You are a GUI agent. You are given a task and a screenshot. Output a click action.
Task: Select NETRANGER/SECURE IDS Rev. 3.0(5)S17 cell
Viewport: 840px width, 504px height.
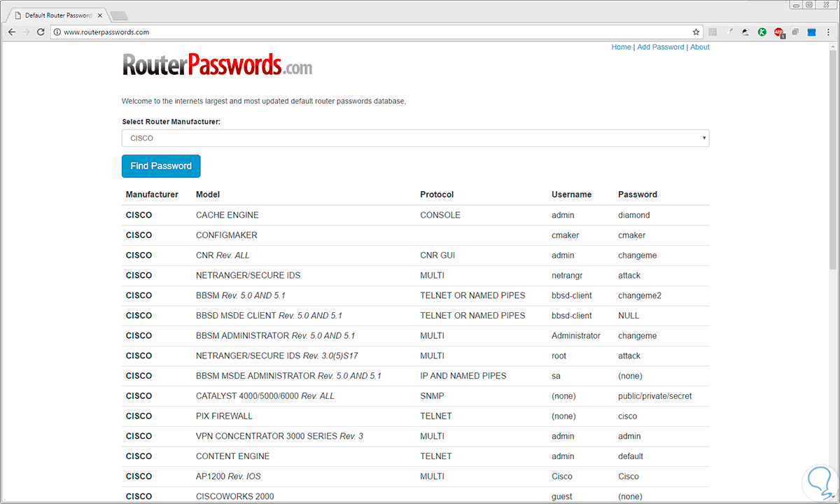tap(277, 356)
